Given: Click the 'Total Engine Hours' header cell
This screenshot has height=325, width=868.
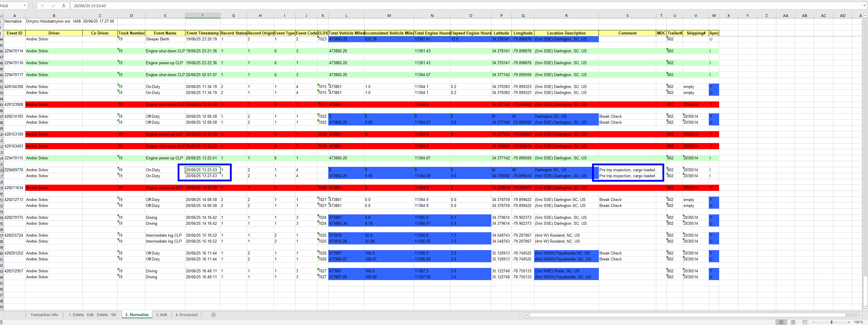Looking at the screenshot, I should coord(432,33).
